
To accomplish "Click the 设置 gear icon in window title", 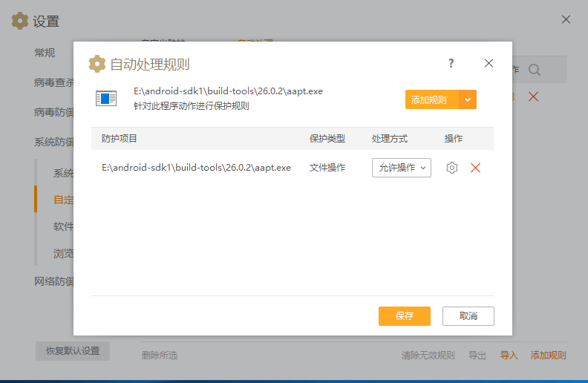I will click(20, 21).
